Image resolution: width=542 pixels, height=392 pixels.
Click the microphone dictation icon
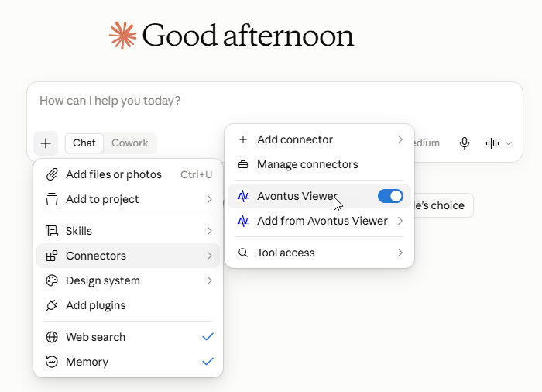(x=465, y=143)
